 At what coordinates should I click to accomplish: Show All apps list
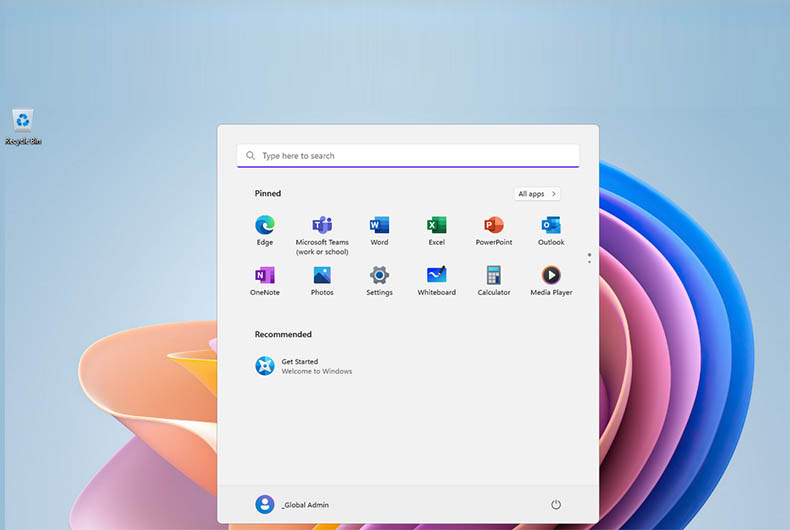tap(537, 193)
